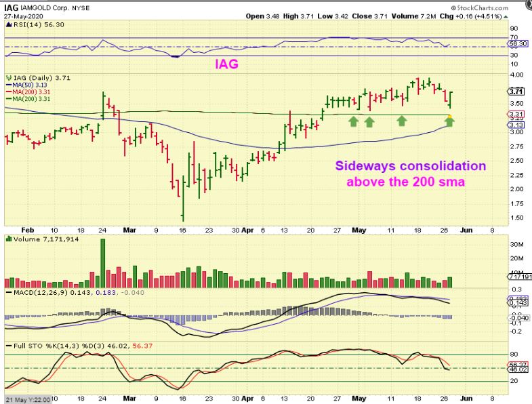The image size is (532, 404).
Task: Click the Jun label on price chart axis
Action: (x=466, y=230)
